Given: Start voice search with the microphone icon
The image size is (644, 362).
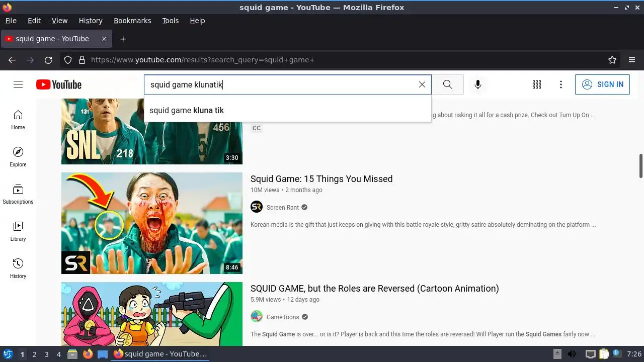Looking at the screenshot, I should tap(478, 84).
